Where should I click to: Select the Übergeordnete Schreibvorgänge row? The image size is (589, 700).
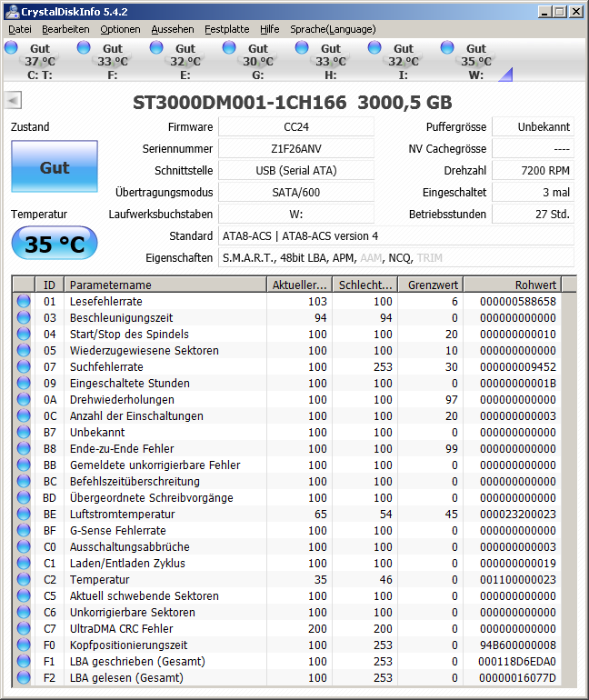[287, 498]
